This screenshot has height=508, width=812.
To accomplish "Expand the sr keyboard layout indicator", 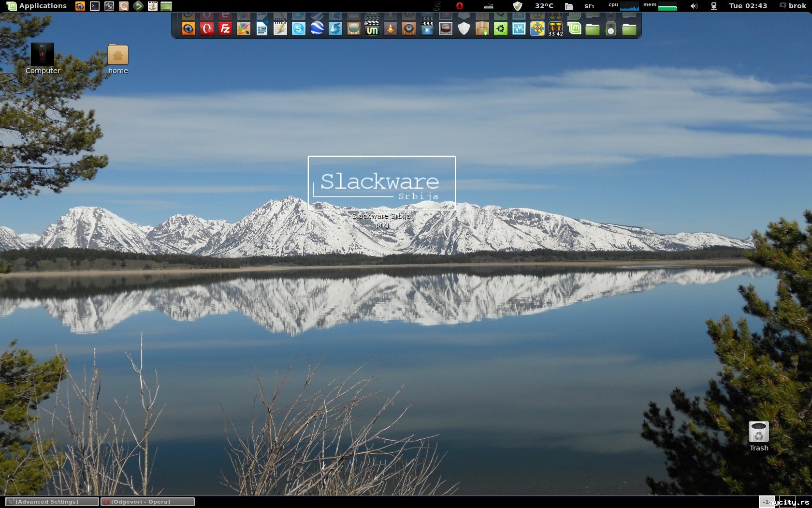I will tap(589, 6).
